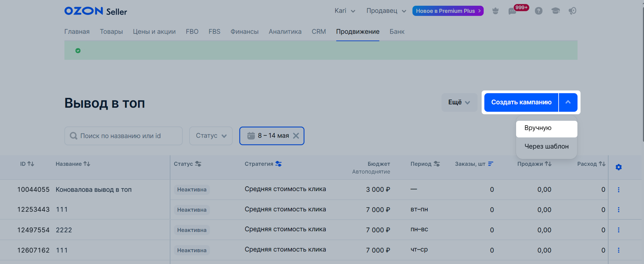Select Вручную from create menu
The image size is (644, 264).
(546, 129)
